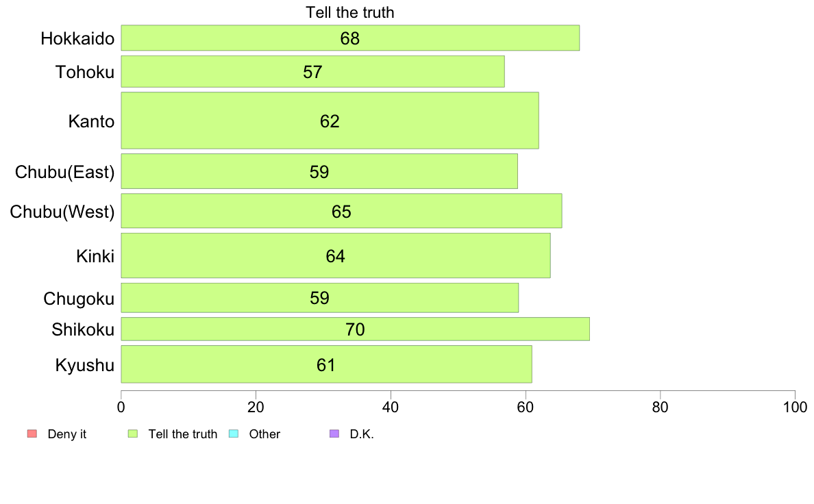Click the cyan Other legend swatch
Image resolution: width=814 pixels, height=504 pixels.
[x=234, y=433]
